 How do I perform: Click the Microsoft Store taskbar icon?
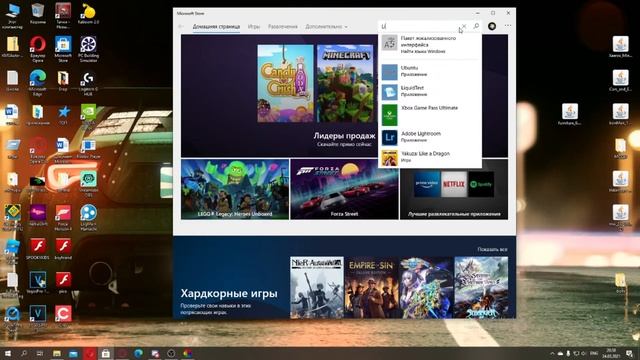(x=106, y=353)
